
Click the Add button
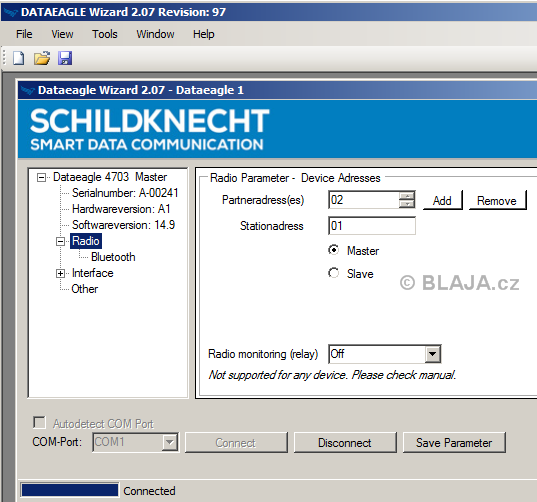click(x=442, y=200)
